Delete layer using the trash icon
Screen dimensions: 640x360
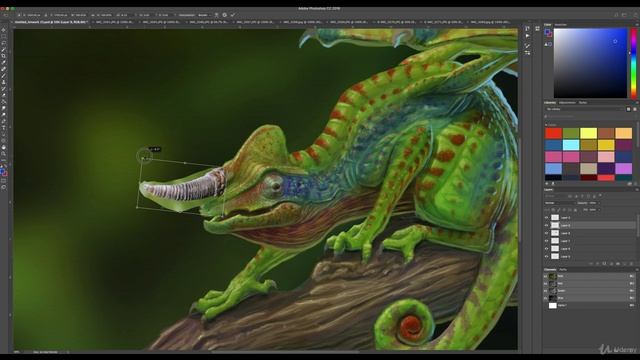click(631, 264)
